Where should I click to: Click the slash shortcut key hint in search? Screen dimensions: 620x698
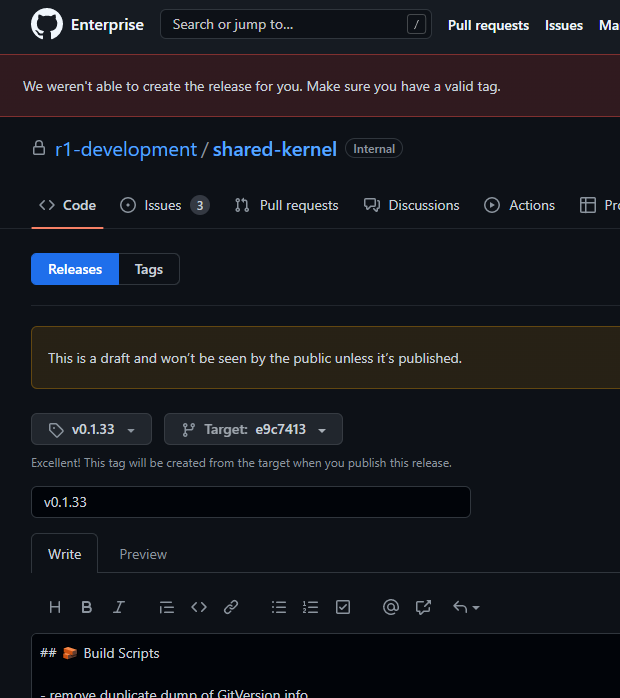[x=416, y=24]
